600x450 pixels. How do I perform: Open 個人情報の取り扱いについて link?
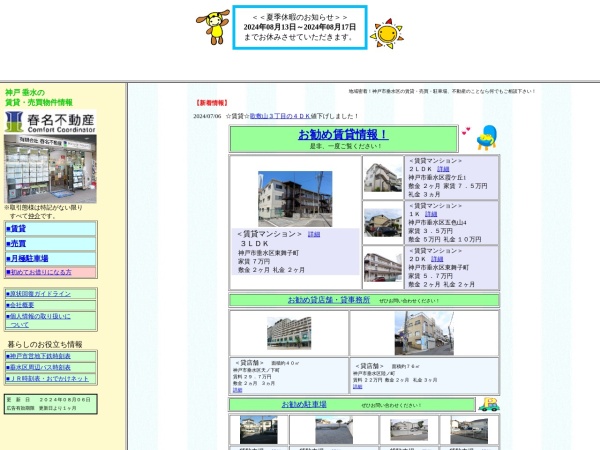[x=38, y=320]
